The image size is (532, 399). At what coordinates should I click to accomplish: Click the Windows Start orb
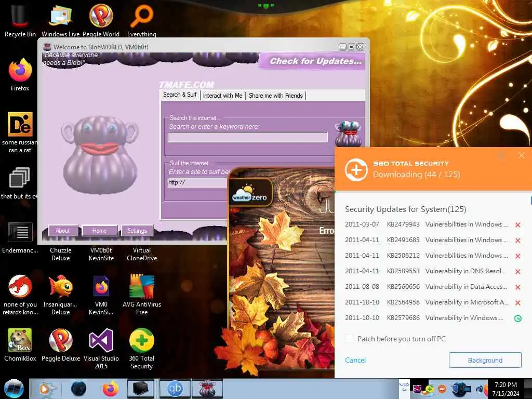tap(14, 389)
